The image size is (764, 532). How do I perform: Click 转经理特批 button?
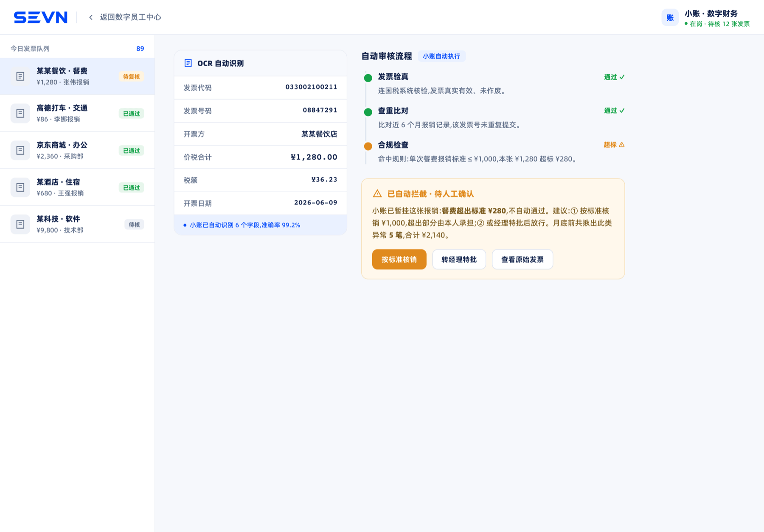459,259
